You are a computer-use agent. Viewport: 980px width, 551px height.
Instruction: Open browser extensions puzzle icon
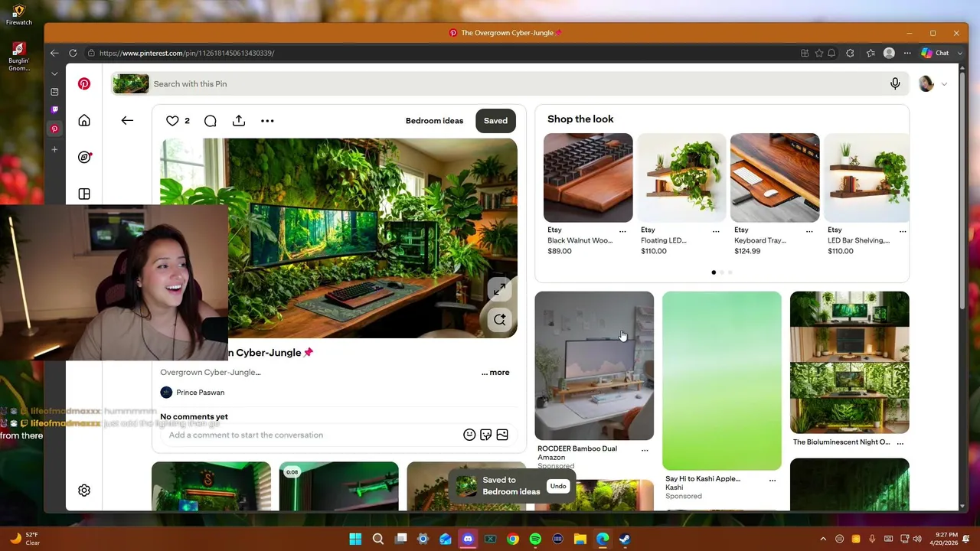coord(850,53)
